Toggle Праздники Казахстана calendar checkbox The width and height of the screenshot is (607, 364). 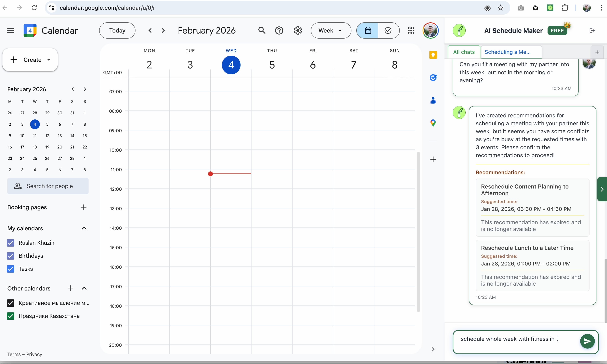point(11,316)
